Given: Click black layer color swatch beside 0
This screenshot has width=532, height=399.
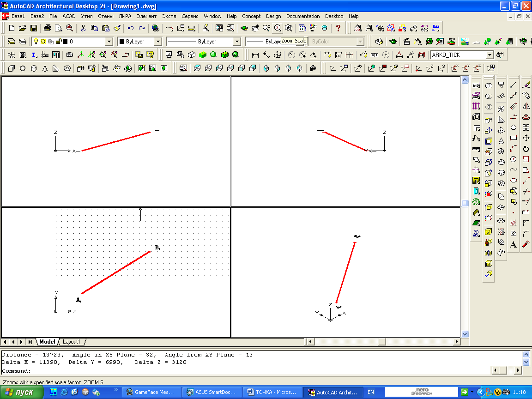Looking at the screenshot, I should (65, 42).
